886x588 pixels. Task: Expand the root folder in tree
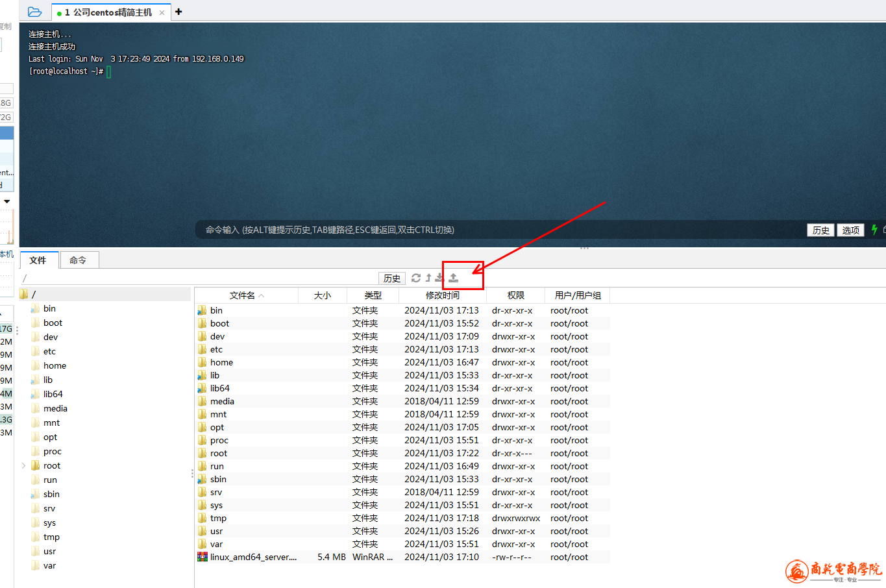(24, 465)
